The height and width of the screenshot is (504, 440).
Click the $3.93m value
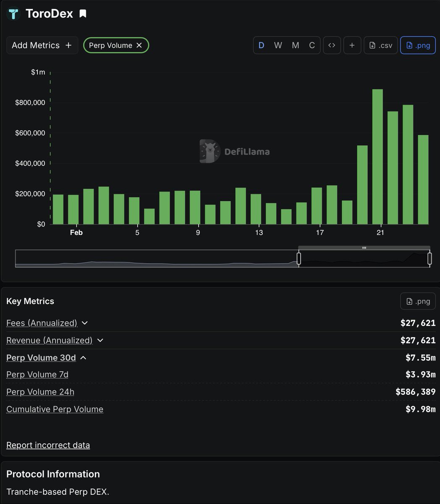click(x=421, y=375)
